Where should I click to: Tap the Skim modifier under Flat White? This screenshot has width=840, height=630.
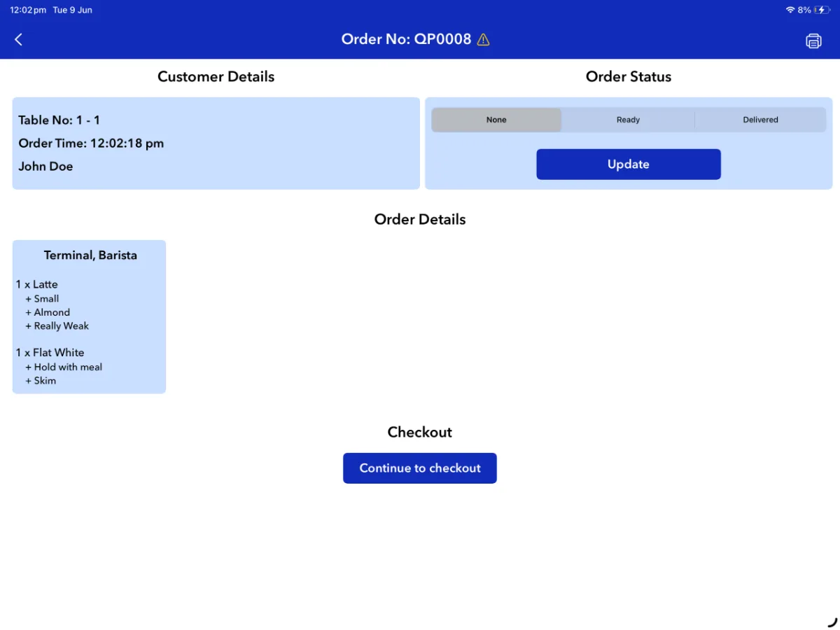click(x=41, y=381)
